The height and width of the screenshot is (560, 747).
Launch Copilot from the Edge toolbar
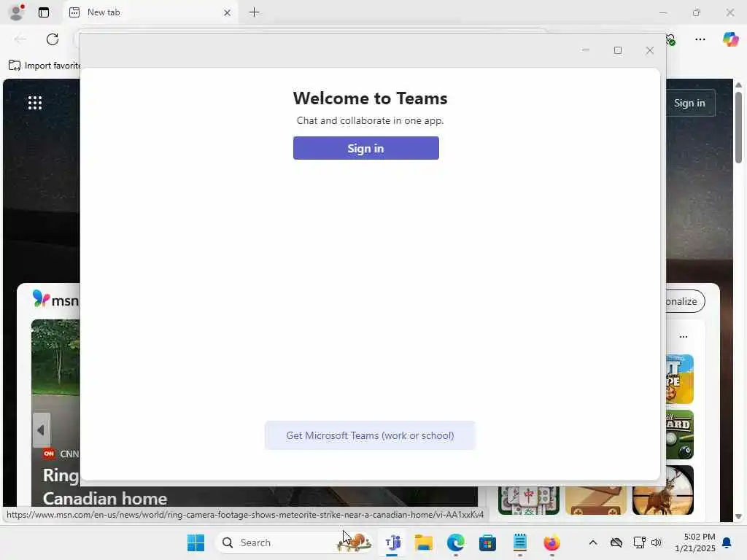pos(729,39)
